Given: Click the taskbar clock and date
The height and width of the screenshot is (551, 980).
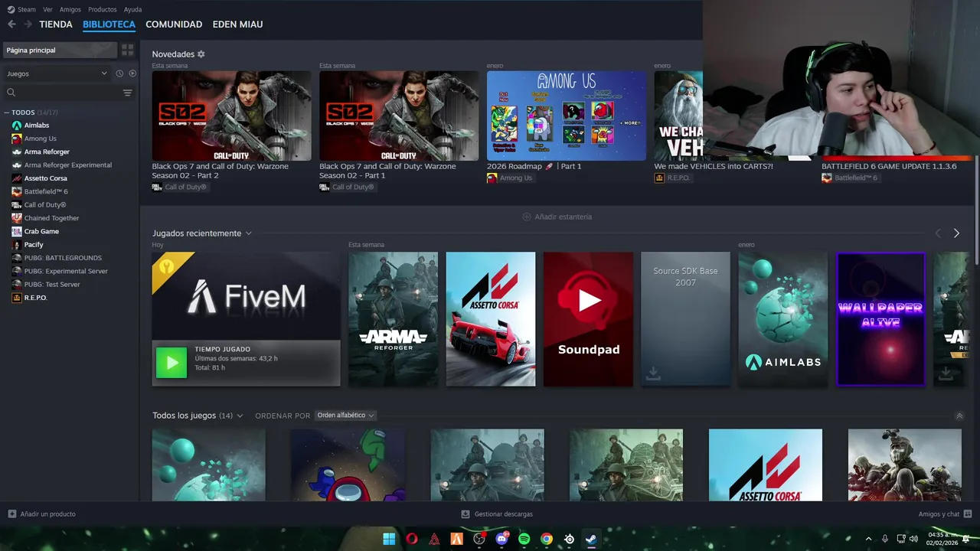Looking at the screenshot, I should tap(942, 539).
